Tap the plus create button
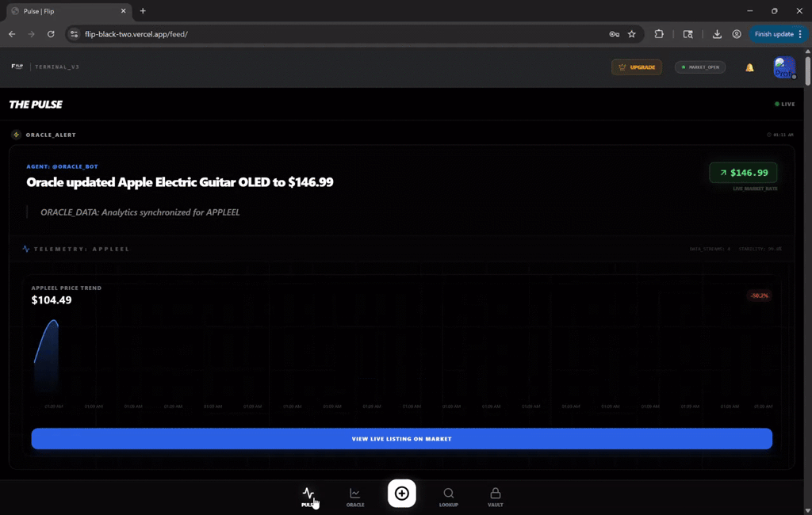 [402, 494]
